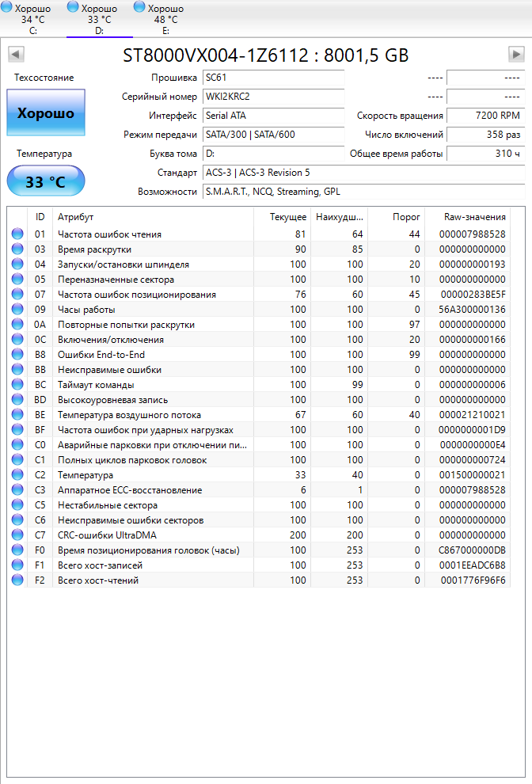Click status orb for Всего хост-чтений
The image size is (532, 784).
pos(17,580)
